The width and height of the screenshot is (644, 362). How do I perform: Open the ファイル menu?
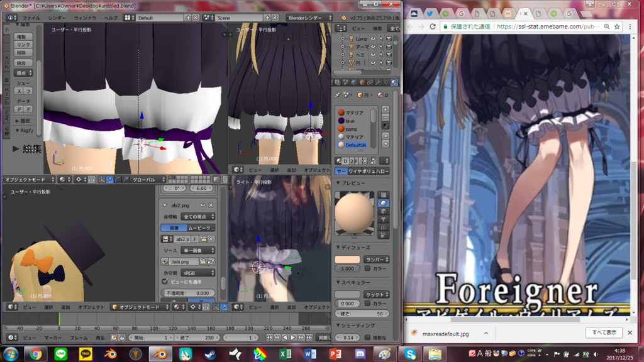click(x=31, y=18)
